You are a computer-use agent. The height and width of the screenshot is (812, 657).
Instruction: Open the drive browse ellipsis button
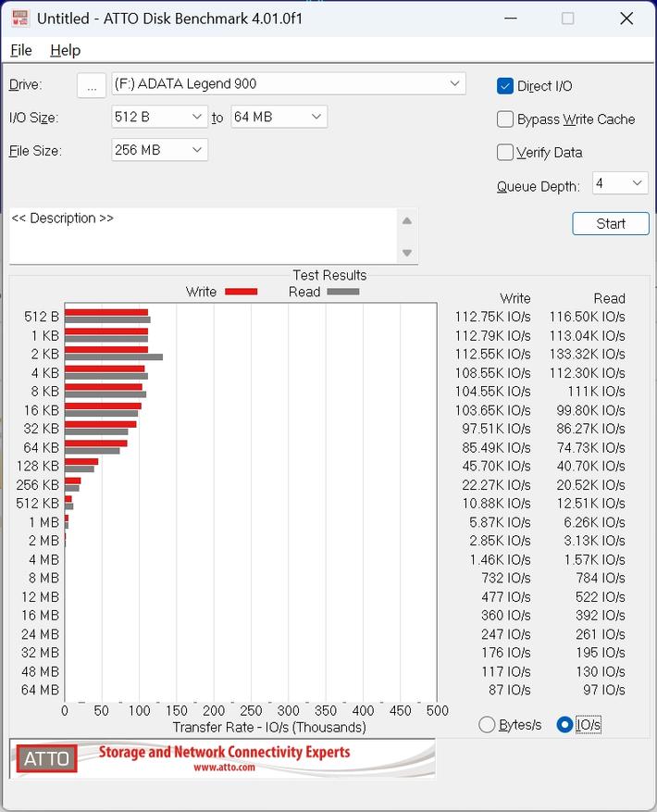point(92,85)
